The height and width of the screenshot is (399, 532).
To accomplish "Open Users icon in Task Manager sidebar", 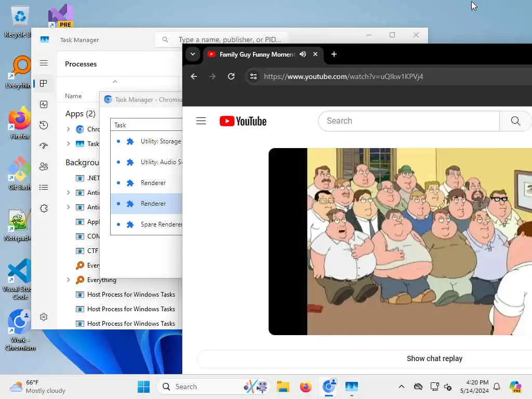I will [44, 167].
